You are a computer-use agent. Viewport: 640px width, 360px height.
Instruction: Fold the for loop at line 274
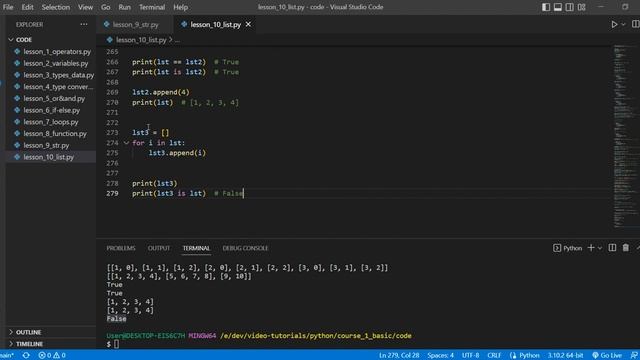pos(126,143)
